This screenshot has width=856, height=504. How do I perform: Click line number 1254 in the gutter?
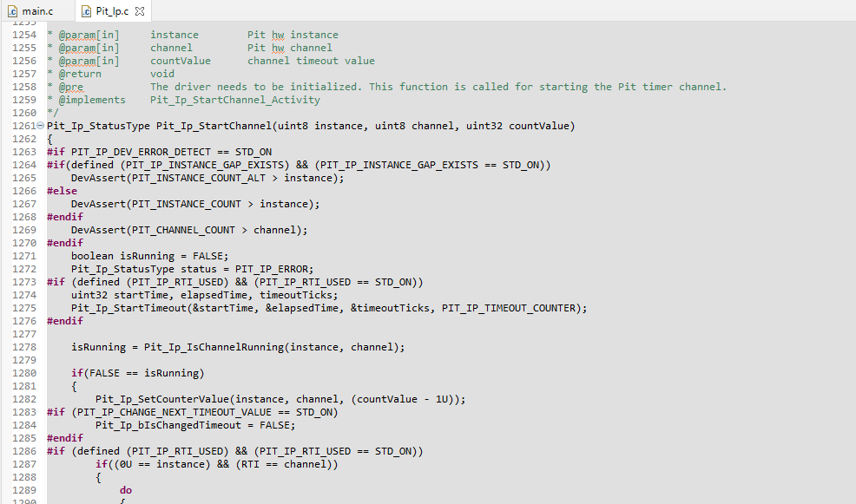click(24, 35)
